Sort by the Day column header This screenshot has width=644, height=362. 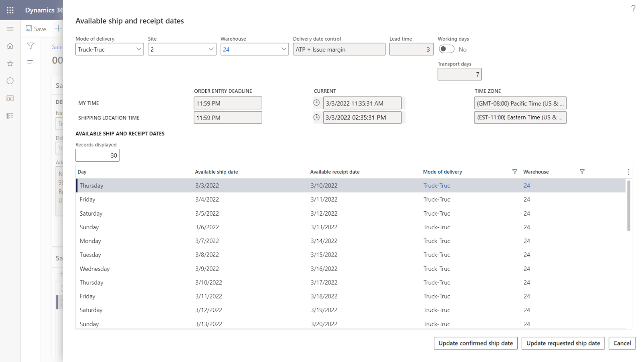(82, 172)
